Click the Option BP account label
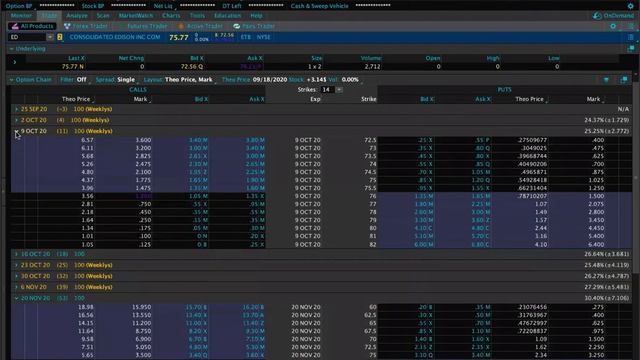Image resolution: width=640 pixels, height=360 pixels. pyautogui.click(x=19, y=6)
